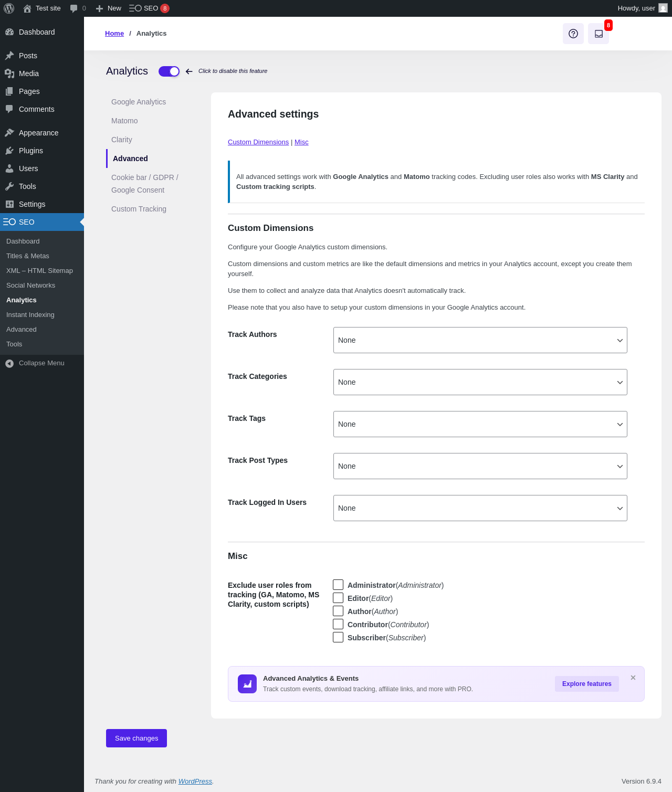Open the notifications inbox icon
Viewport: 672px width, 792px height.
598,34
